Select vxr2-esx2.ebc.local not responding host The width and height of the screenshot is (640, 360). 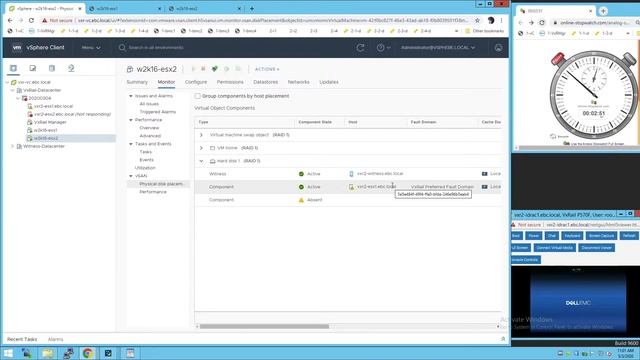click(x=72, y=114)
